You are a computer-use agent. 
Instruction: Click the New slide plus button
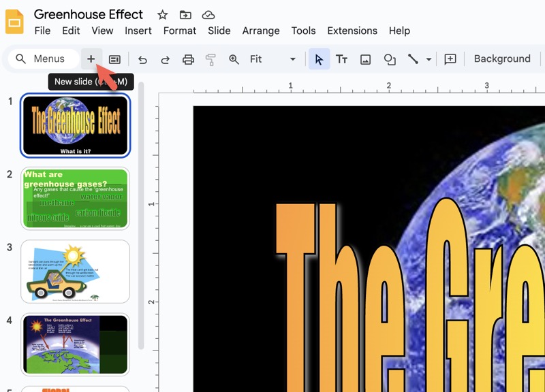pyautogui.click(x=91, y=59)
